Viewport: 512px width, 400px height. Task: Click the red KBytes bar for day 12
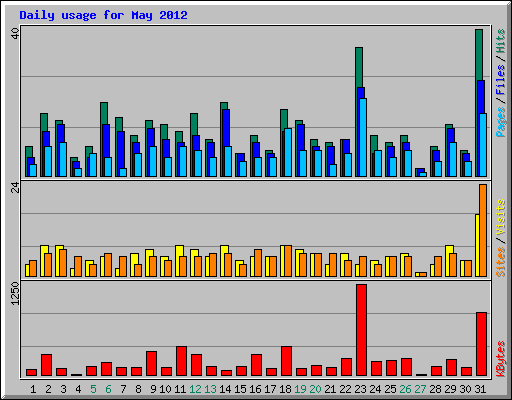tap(196, 365)
